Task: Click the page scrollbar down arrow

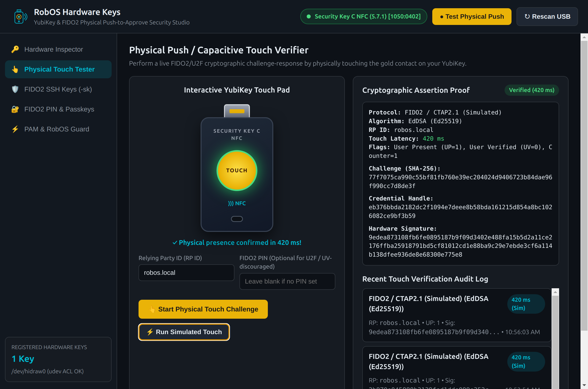Action: click(x=584, y=385)
